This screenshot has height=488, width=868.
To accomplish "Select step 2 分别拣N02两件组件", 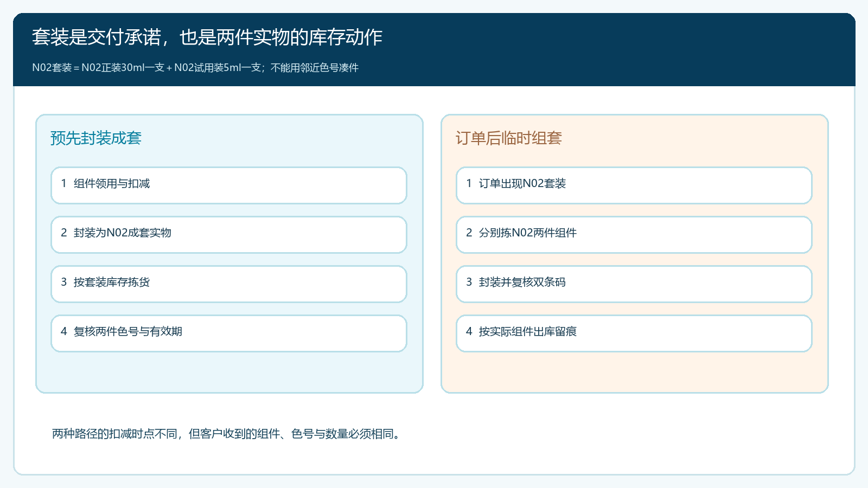I will tap(634, 235).
